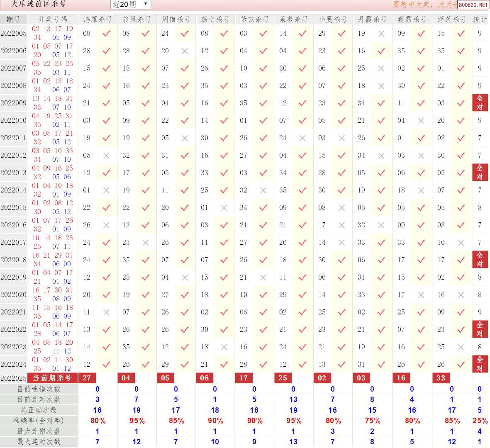This screenshot has height=448, width=490.
Task: Select the 鸿雁杀号 column header
Action: tap(98, 19)
